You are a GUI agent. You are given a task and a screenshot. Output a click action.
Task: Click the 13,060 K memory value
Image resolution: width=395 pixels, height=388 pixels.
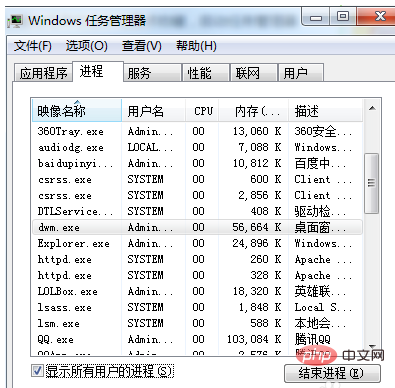(x=257, y=131)
